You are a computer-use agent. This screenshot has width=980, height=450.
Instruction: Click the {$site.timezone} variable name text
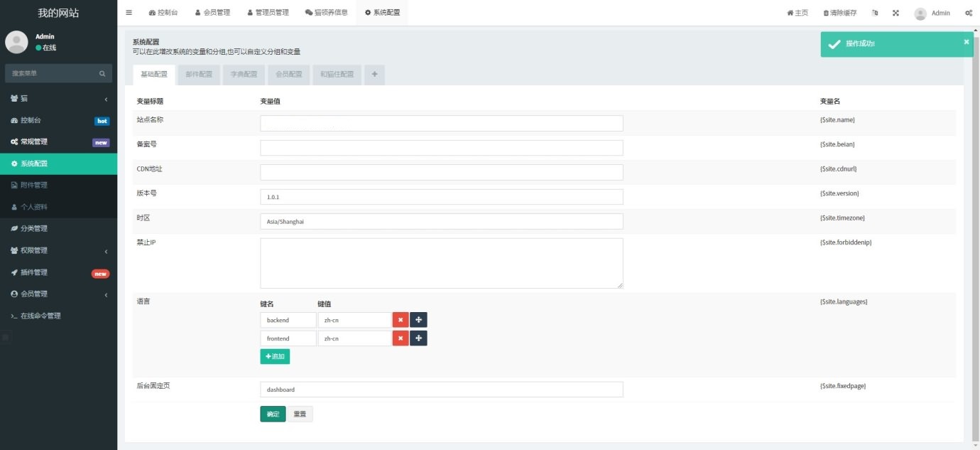pos(842,218)
